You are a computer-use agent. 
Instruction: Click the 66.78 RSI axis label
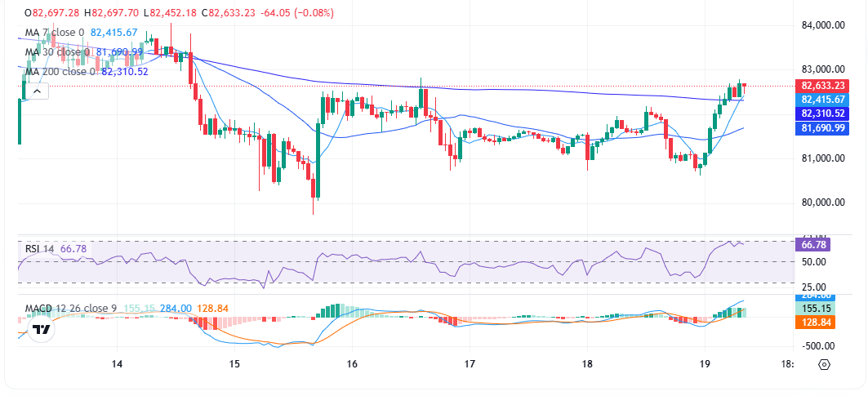[x=812, y=244]
